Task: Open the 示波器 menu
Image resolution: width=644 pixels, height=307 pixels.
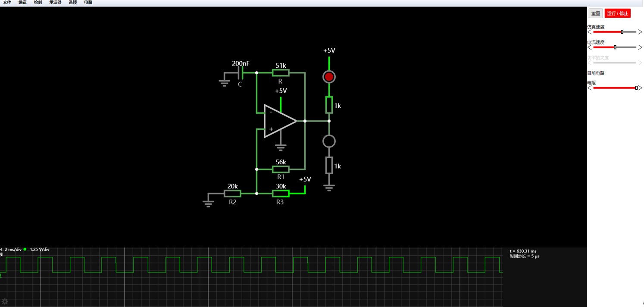Action: (55, 3)
